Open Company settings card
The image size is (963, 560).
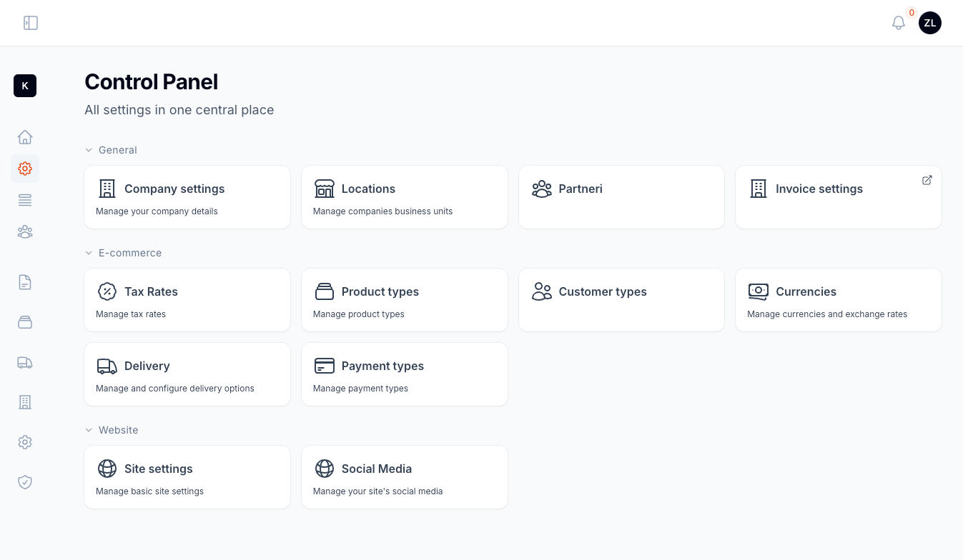click(x=187, y=197)
